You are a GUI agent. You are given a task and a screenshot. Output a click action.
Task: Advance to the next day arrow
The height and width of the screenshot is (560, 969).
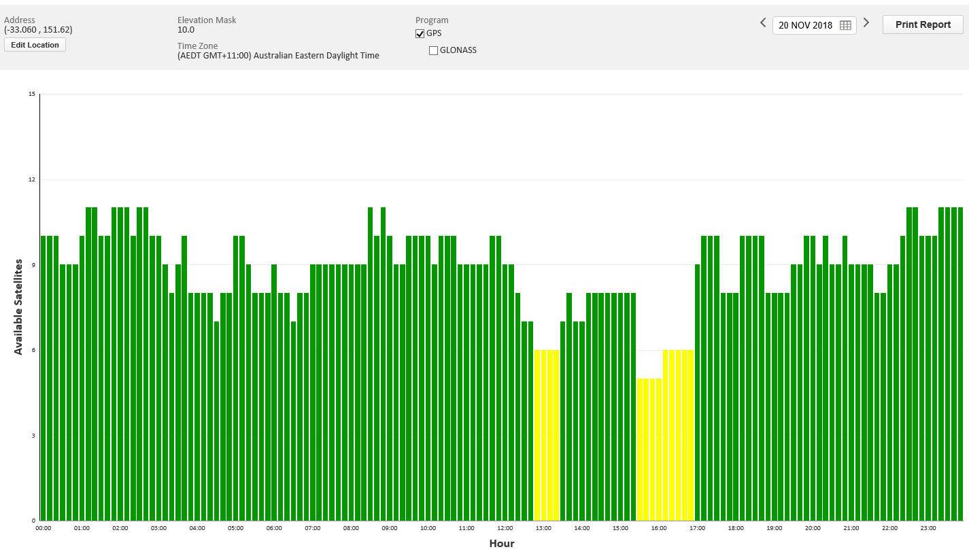point(866,23)
